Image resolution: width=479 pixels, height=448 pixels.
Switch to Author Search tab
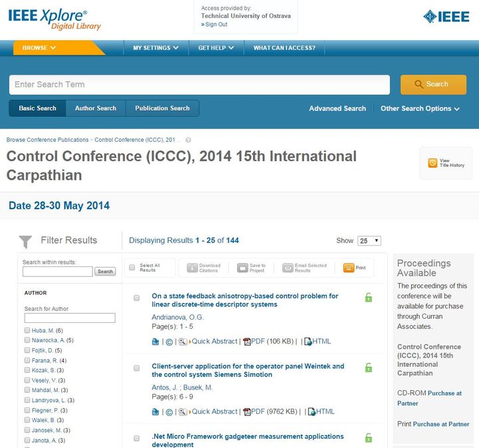pyautogui.click(x=96, y=109)
